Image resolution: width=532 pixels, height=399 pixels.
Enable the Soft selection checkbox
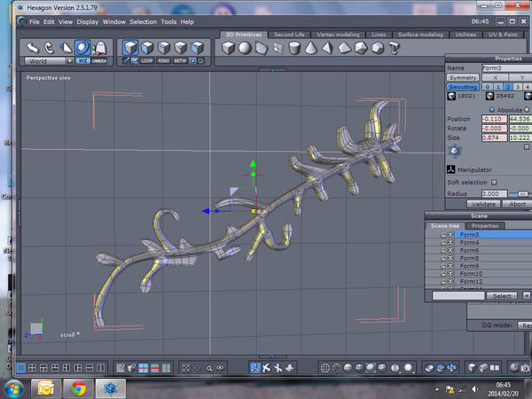pyautogui.click(x=494, y=182)
